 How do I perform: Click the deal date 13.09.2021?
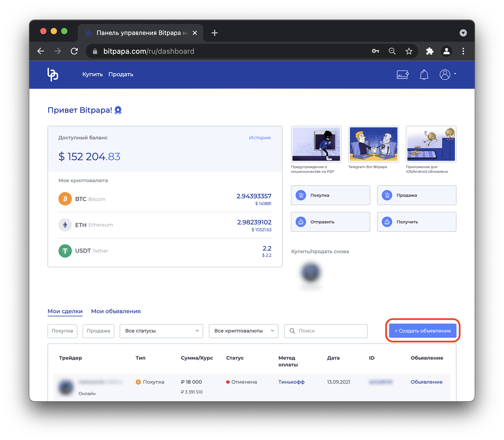(339, 382)
